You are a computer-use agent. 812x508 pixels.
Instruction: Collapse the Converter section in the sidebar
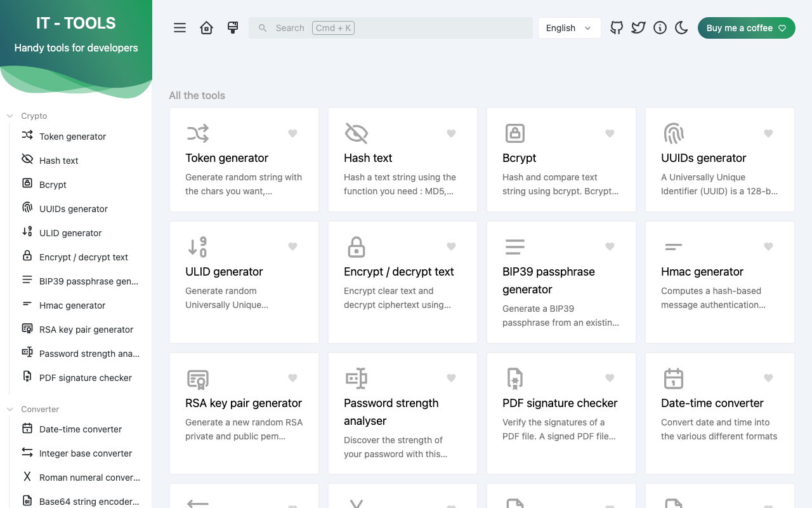[x=9, y=409]
